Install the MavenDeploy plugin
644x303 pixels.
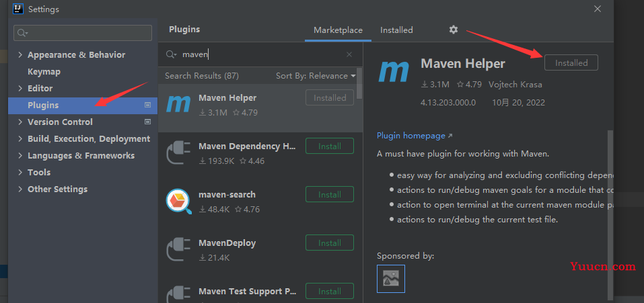[329, 243]
